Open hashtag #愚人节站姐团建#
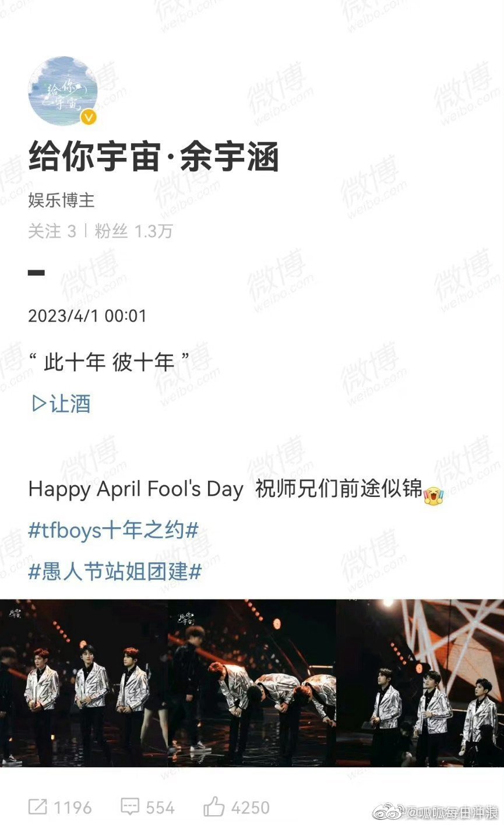Viewport: 504px width, 825px height. (x=115, y=572)
